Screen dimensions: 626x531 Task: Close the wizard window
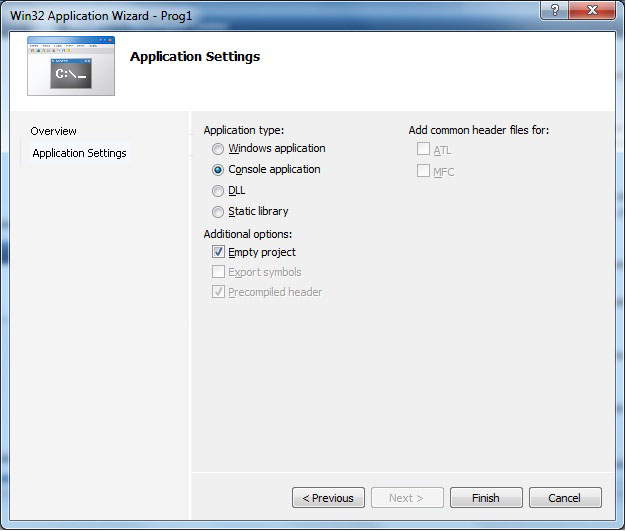click(592, 10)
